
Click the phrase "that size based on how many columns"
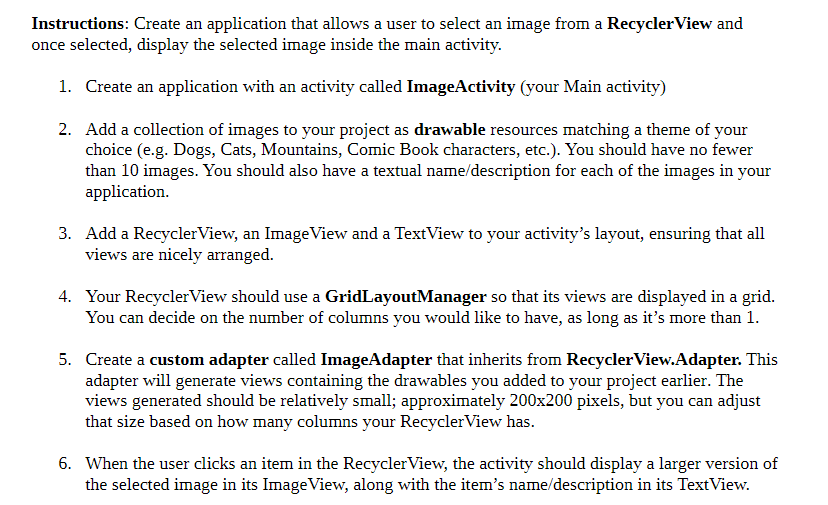tap(221, 422)
